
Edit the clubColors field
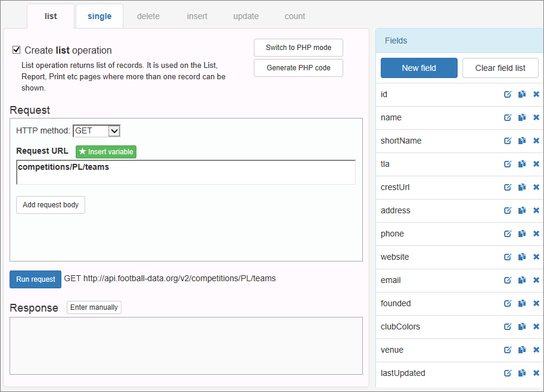[x=508, y=326]
